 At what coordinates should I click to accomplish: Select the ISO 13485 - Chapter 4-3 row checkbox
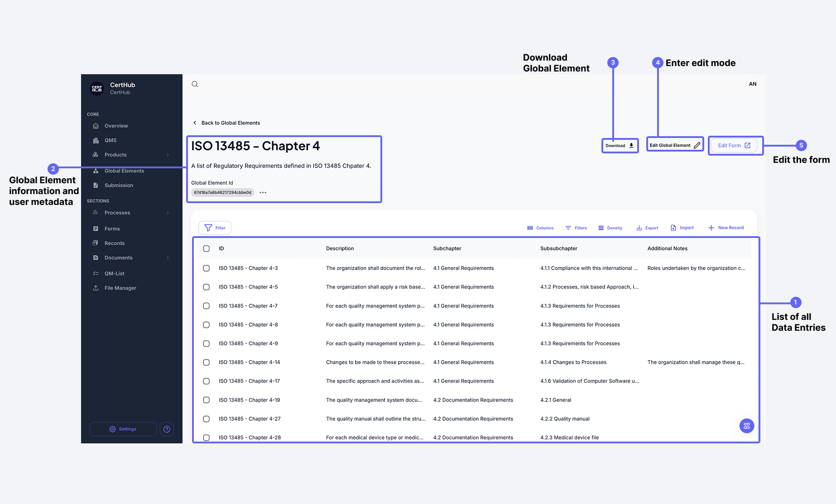pos(207,268)
